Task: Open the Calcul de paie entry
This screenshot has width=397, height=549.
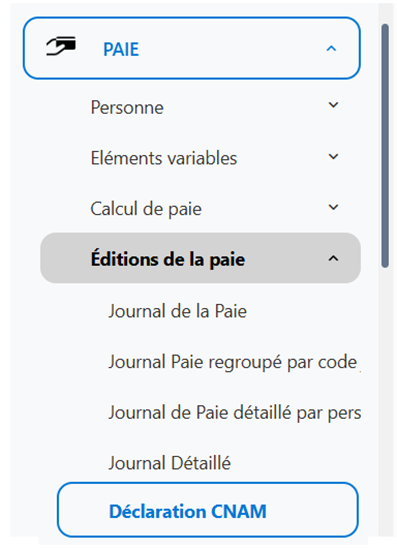Action: pyautogui.click(x=146, y=209)
